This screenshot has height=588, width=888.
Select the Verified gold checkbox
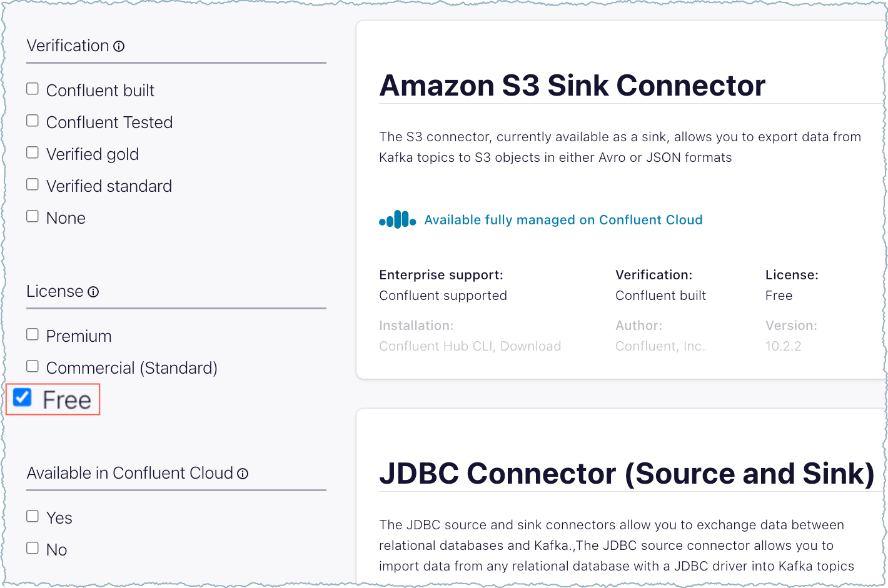coord(33,153)
